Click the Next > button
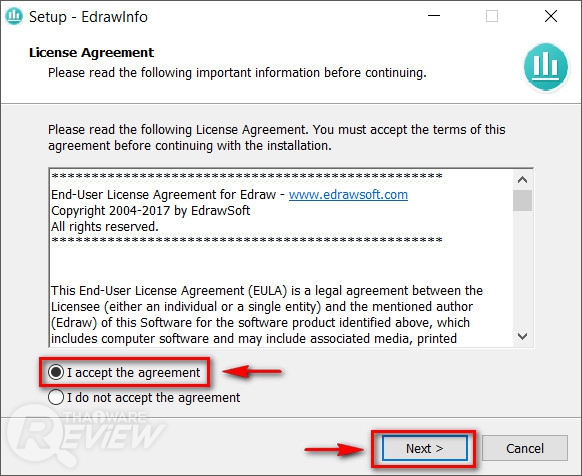Viewport: 582px width, 476px height. [425, 448]
